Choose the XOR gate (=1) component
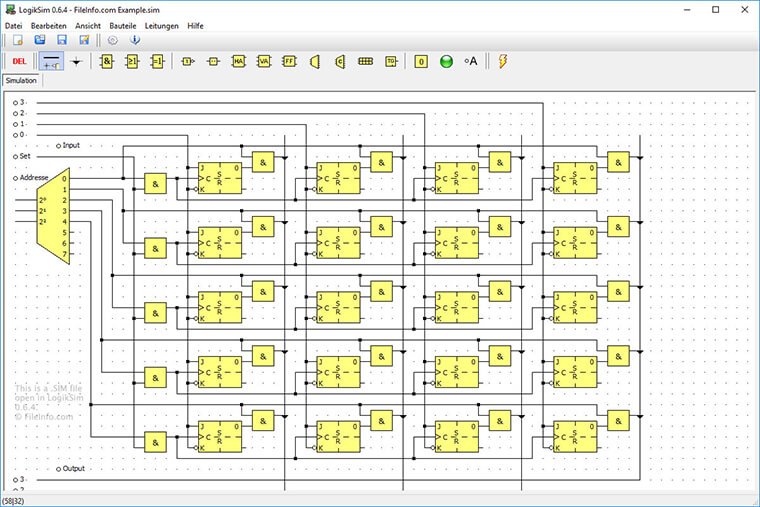 click(x=157, y=61)
